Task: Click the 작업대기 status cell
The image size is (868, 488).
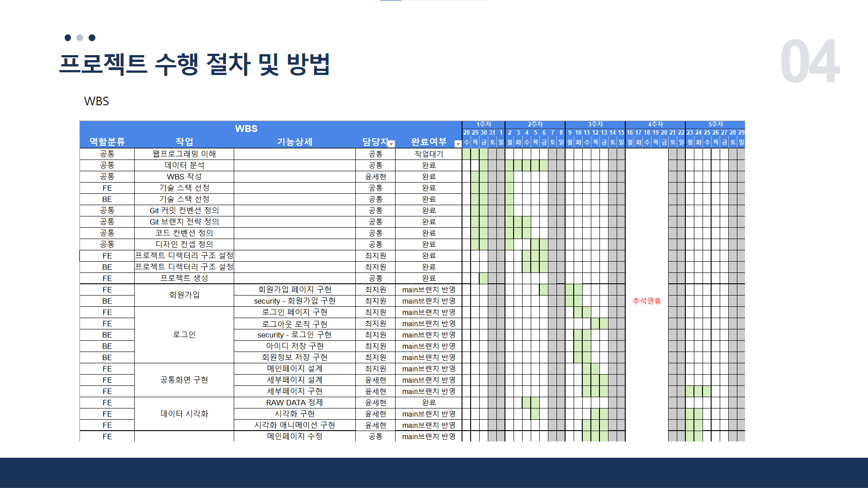Action: click(x=429, y=154)
